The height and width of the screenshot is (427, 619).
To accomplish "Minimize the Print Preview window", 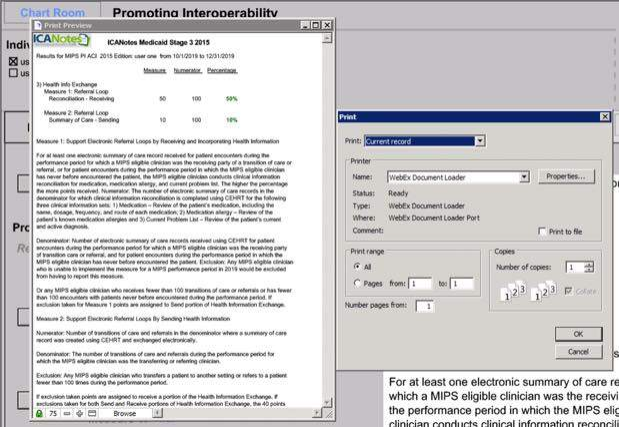I will pos(306,23).
